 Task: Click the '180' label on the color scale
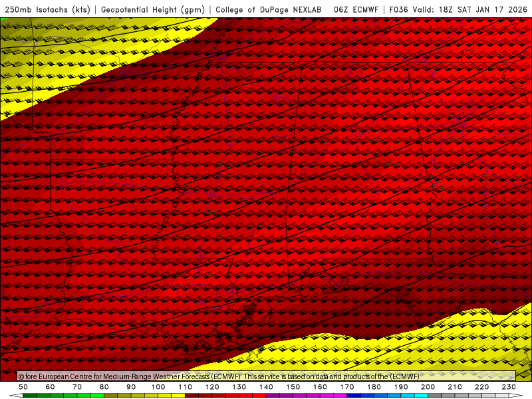pos(374,387)
